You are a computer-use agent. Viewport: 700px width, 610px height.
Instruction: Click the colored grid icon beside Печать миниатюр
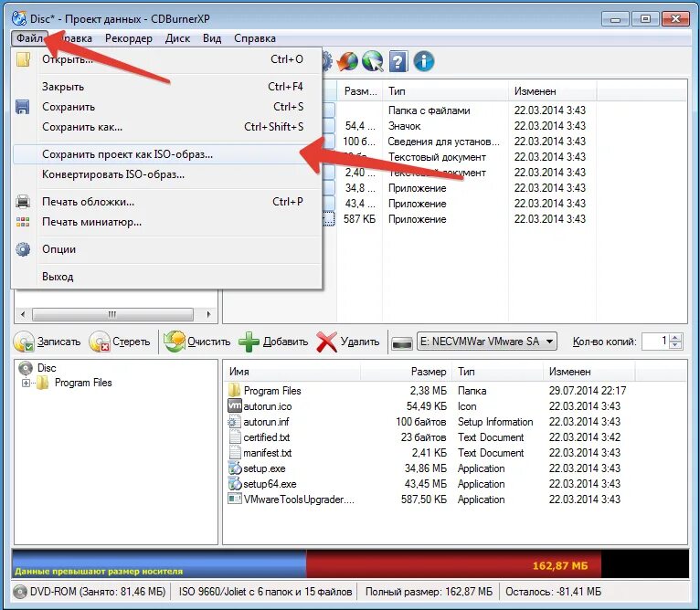[x=23, y=222]
